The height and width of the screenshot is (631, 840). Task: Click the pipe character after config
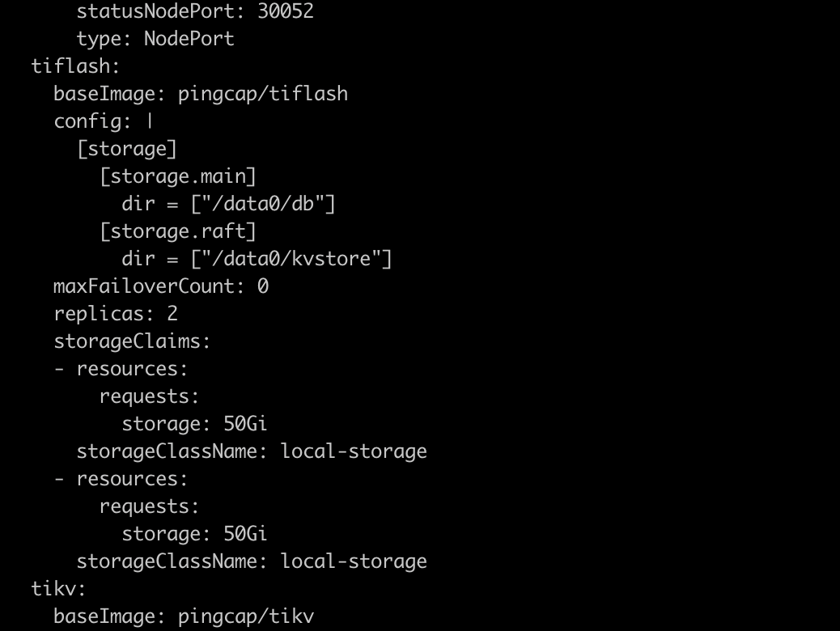click(x=150, y=121)
